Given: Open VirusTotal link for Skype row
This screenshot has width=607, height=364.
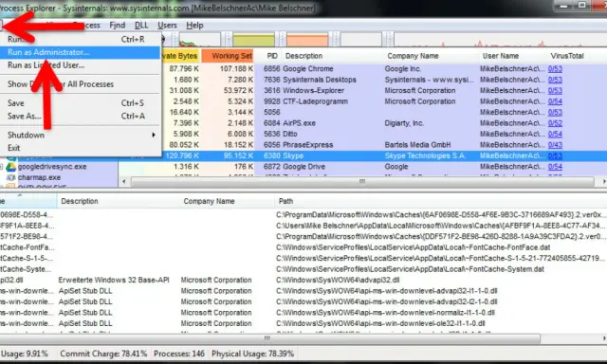Looking at the screenshot, I should 555,155.
